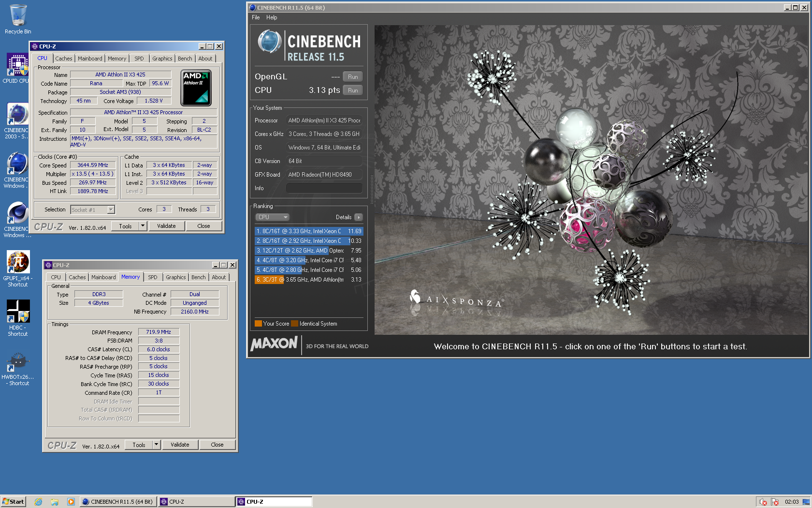Click the MAXON logo
The height and width of the screenshot is (508, 812).
[x=274, y=344]
